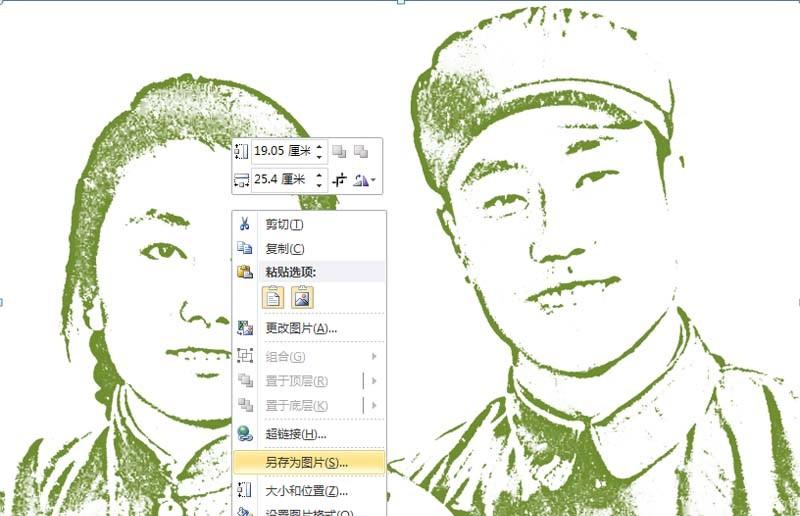Click bring forward icon in mini toolbar
Screen dimensions: 800x516
339,151
